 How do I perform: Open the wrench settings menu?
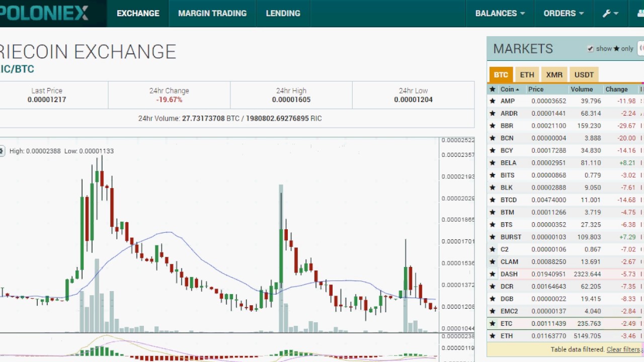(x=610, y=14)
